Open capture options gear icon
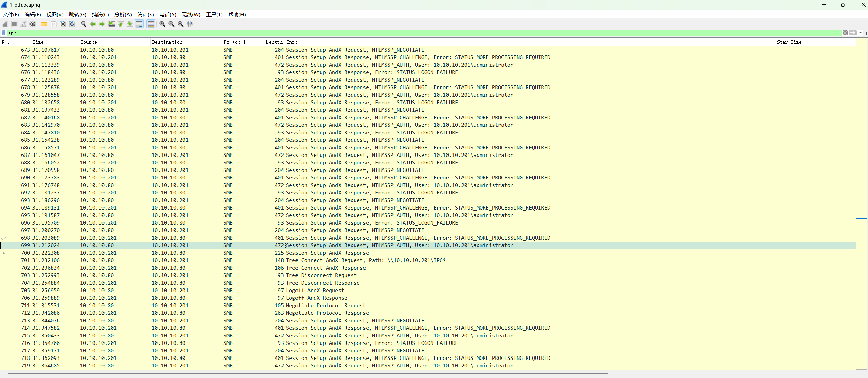 pyautogui.click(x=33, y=24)
